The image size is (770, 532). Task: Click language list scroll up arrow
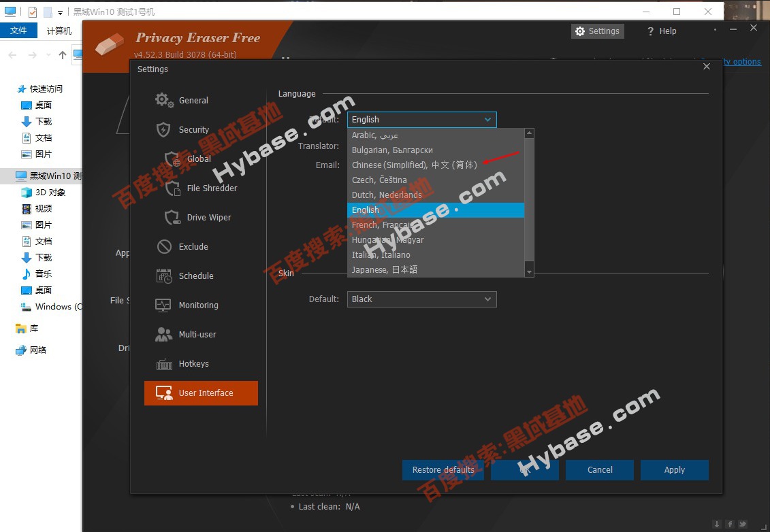click(x=529, y=133)
